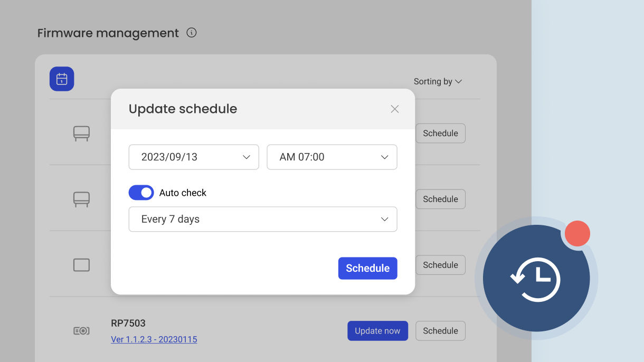
Task: Open the blue calendar schedule icon
Action: (x=62, y=79)
